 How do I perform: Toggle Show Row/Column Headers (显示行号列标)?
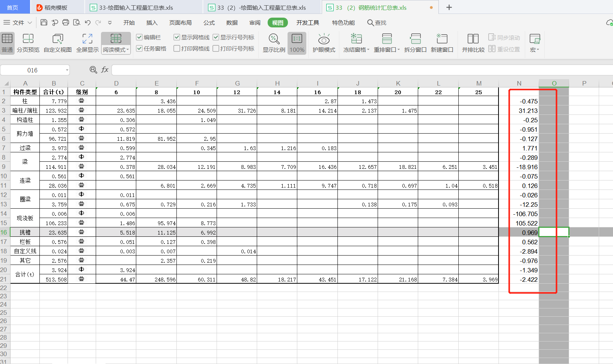216,37
